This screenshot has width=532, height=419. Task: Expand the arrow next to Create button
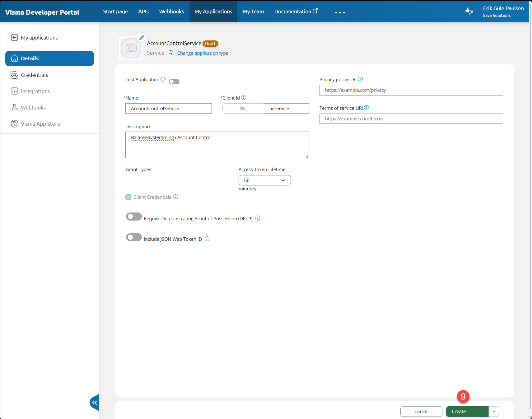[x=494, y=412]
